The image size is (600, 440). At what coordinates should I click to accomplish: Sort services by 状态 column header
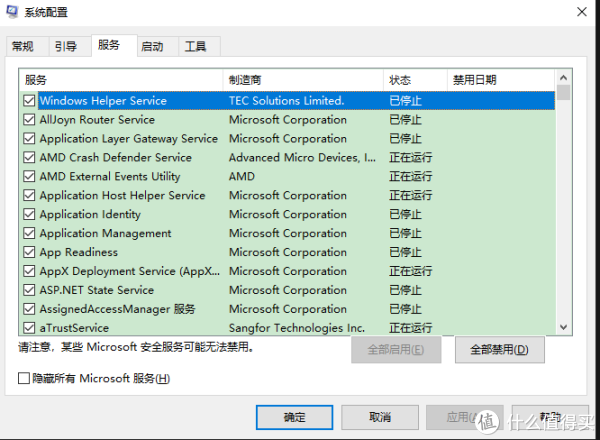[414, 80]
